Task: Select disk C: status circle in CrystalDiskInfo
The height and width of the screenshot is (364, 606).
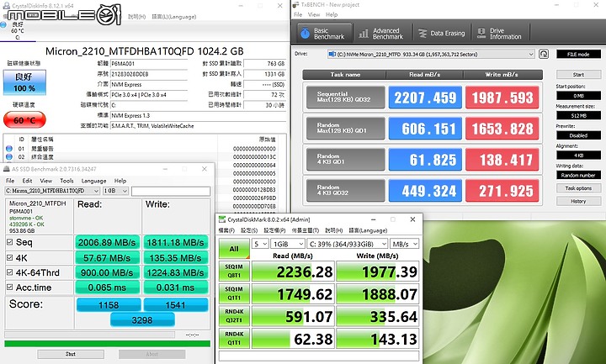Action: pyautogui.click(x=3, y=24)
